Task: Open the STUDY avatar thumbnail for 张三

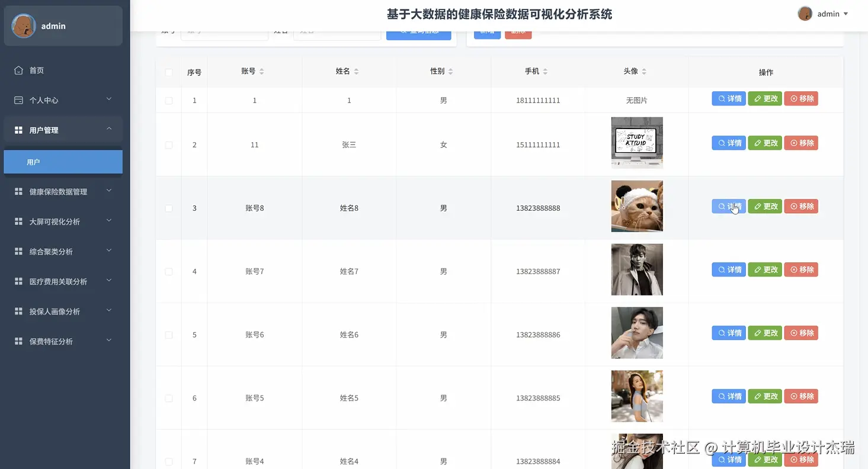Action: click(x=637, y=143)
